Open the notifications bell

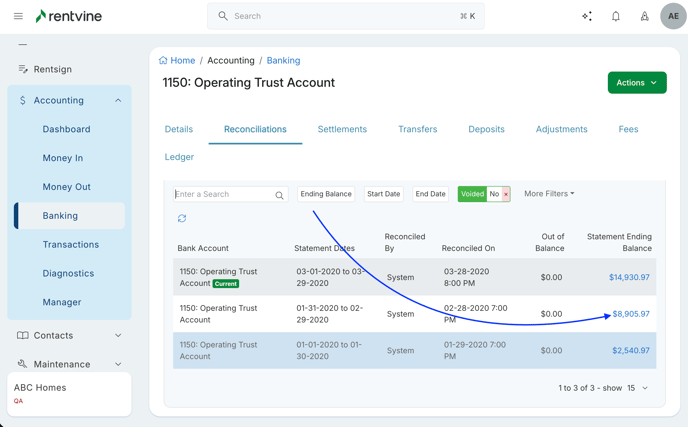pos(616,16)
